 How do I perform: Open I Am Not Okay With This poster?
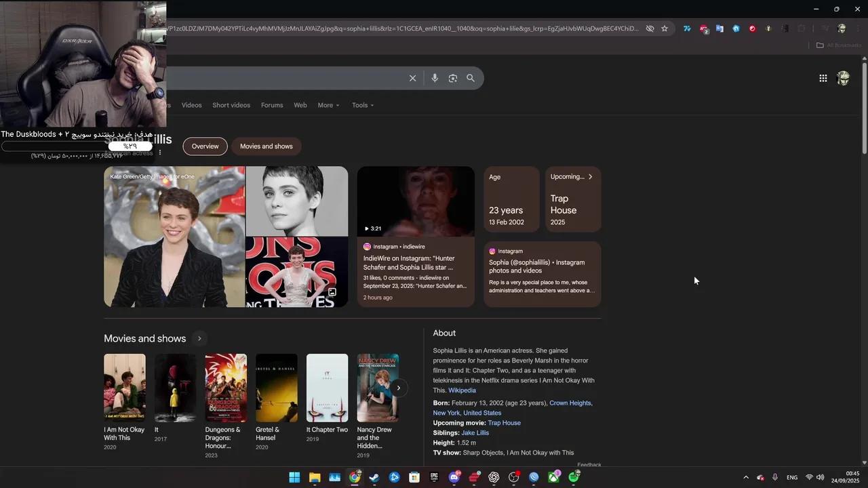point(124,387)
